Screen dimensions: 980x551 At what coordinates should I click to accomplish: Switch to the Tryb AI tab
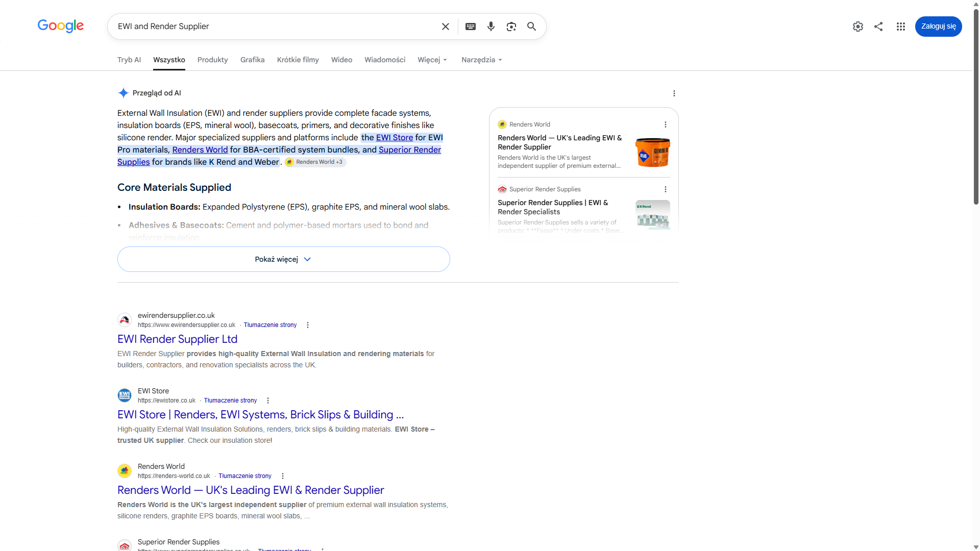(x=129, y=60)
